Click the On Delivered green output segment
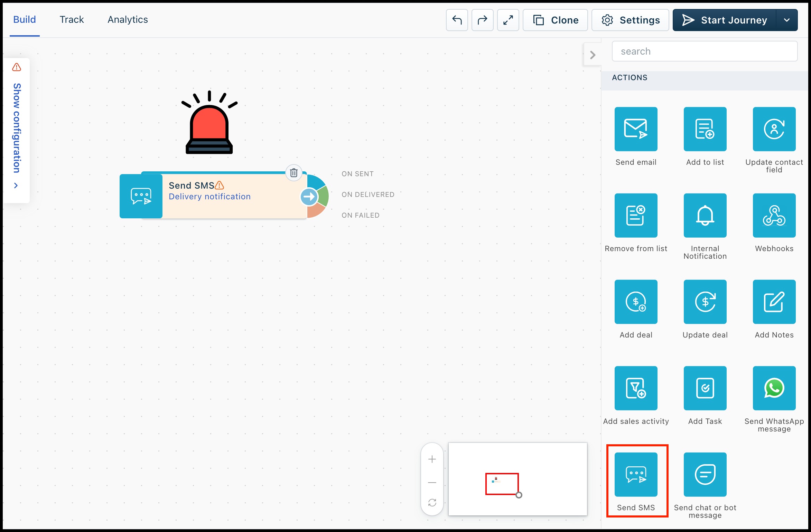Image resolution: width=811 pixels, height=532 pixels. tap(324, 197)
